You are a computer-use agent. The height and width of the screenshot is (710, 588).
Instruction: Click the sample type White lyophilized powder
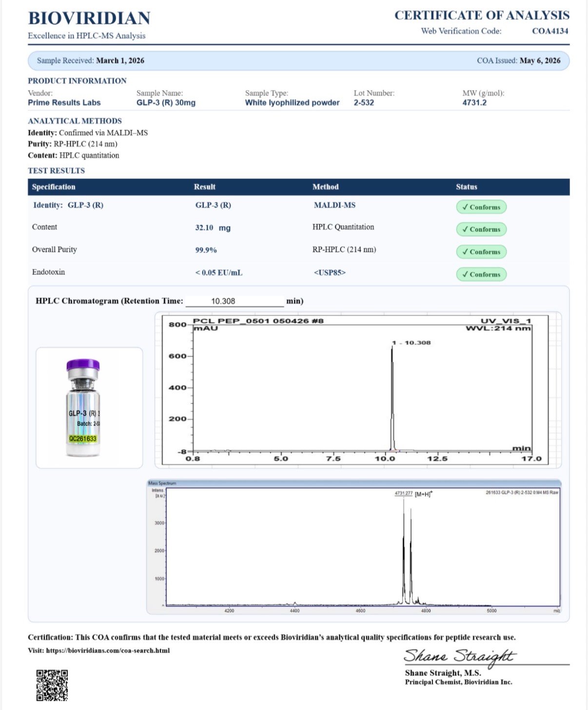point(293,103)
